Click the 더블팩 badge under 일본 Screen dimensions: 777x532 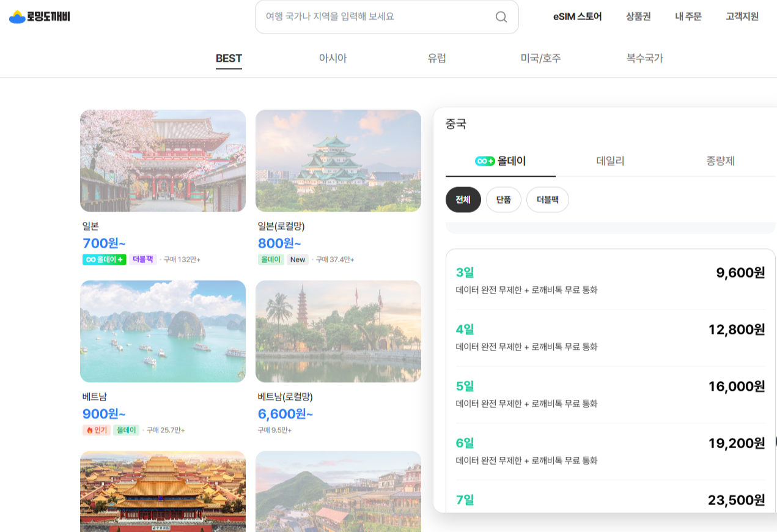pos(142,259)
